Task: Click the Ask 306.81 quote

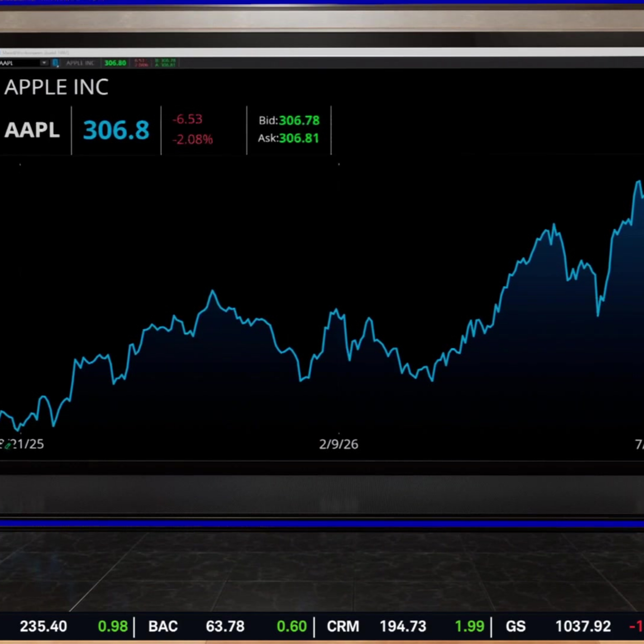Action: pyautogui.click(x=289, y=138)
